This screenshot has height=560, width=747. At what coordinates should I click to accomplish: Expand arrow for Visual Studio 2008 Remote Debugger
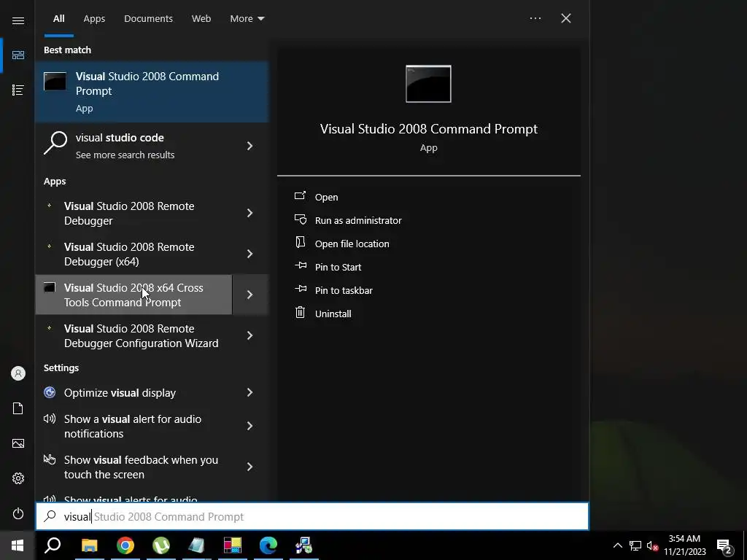coord(249,214)
